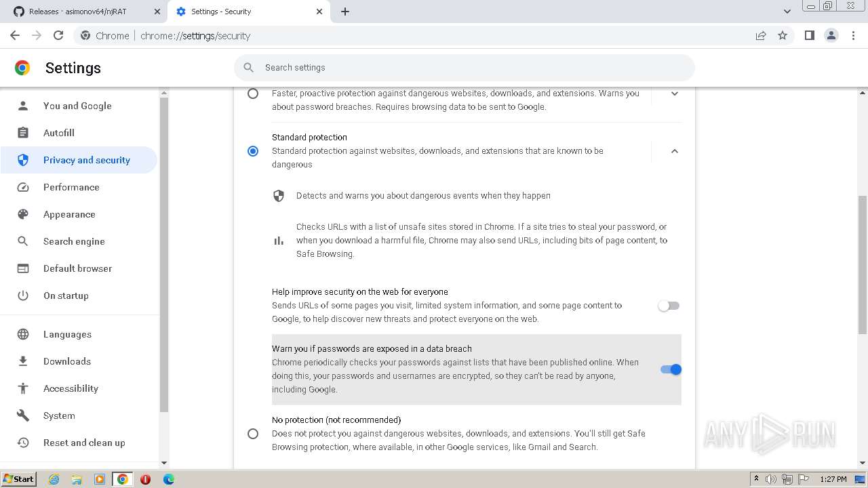Select the Settings - Security tab

pyautogui.click(x=249, y=12)
